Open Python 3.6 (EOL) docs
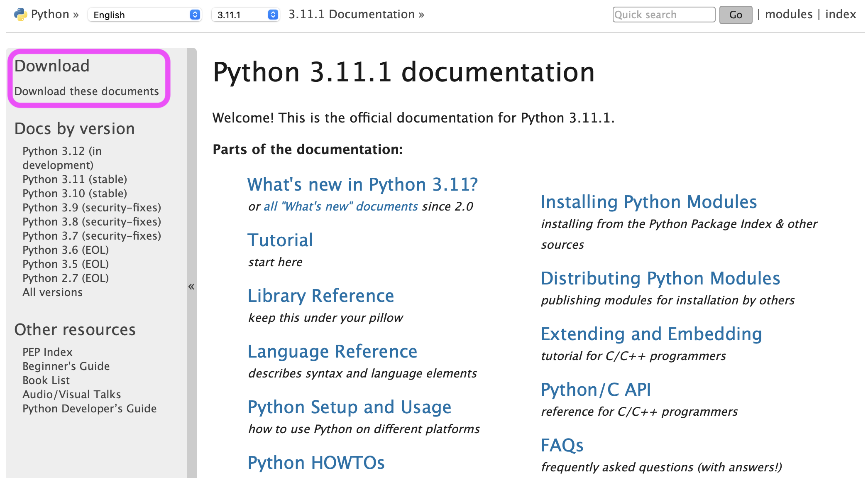 click(x=66, y=250)
